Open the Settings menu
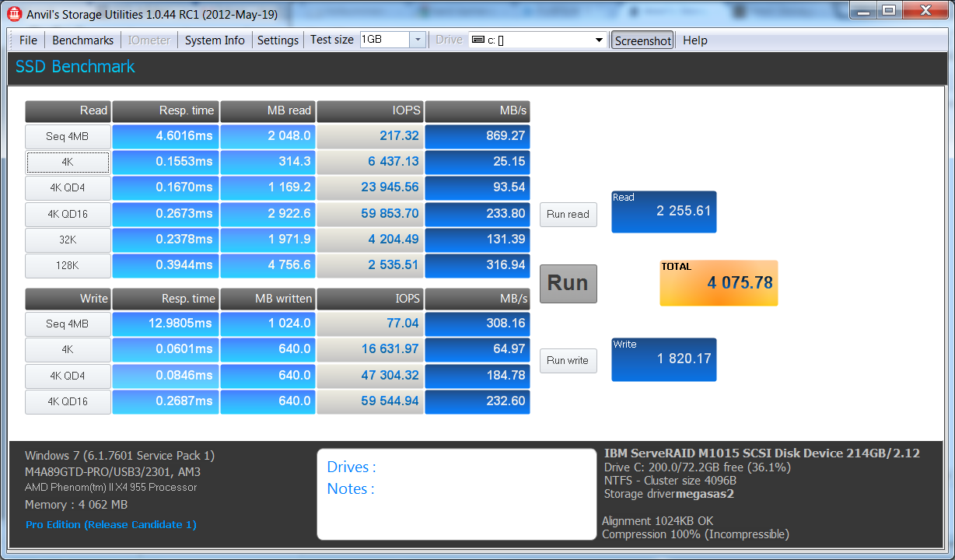This screenshot has width=955, height=560. pyautogui.click(x=278, y=40)
